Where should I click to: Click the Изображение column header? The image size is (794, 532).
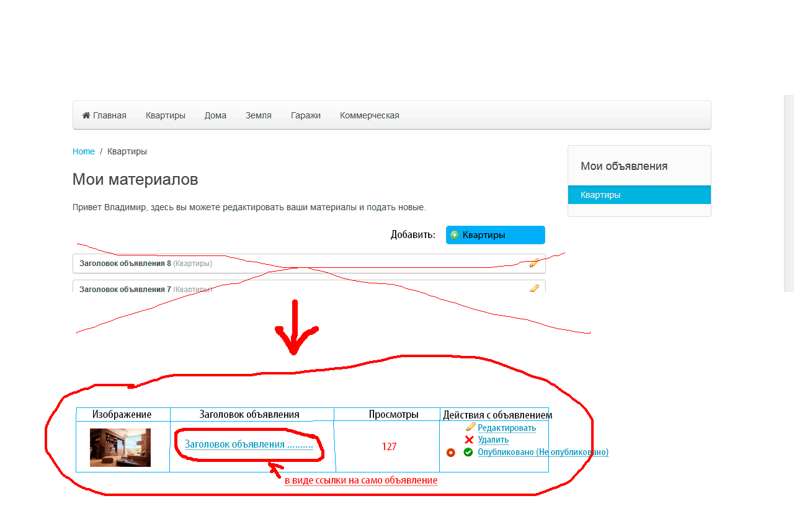(122, 414)
